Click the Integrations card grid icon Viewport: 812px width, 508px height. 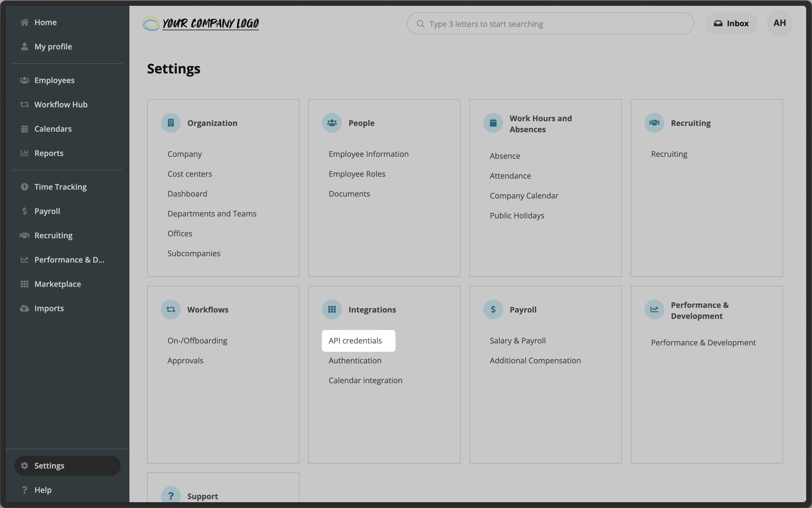(332, 309)
